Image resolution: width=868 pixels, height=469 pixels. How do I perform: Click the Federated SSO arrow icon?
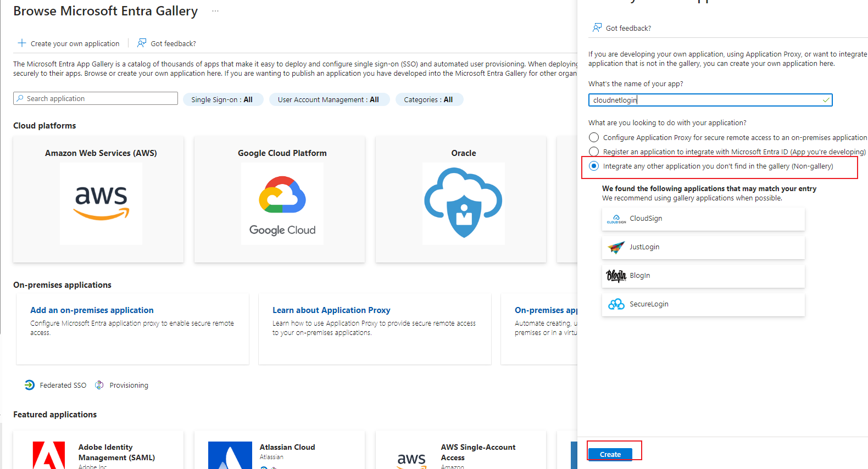pyautogui.click(x=30, y=385)
